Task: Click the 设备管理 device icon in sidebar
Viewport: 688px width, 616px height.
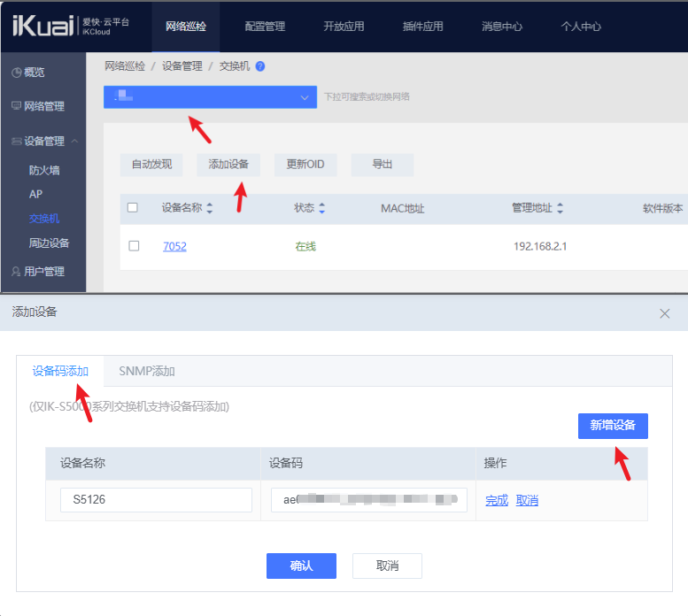Action: tap(16, 142)
